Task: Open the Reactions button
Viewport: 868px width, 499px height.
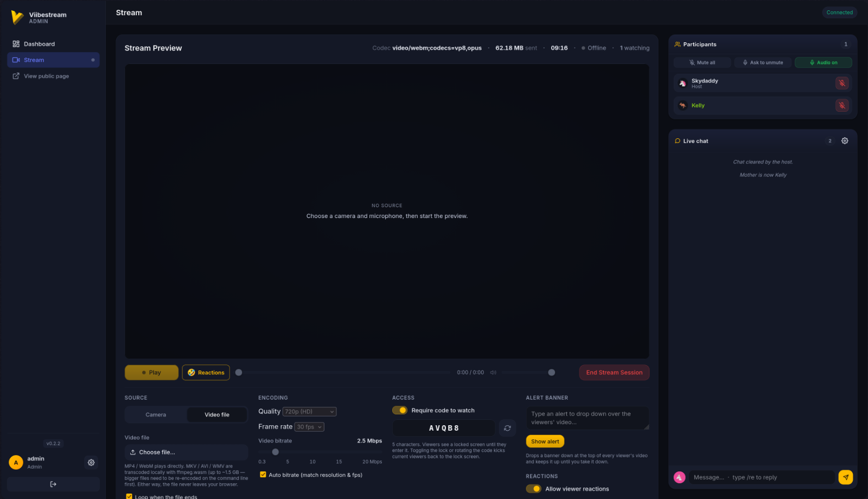Action: (206, 373)
